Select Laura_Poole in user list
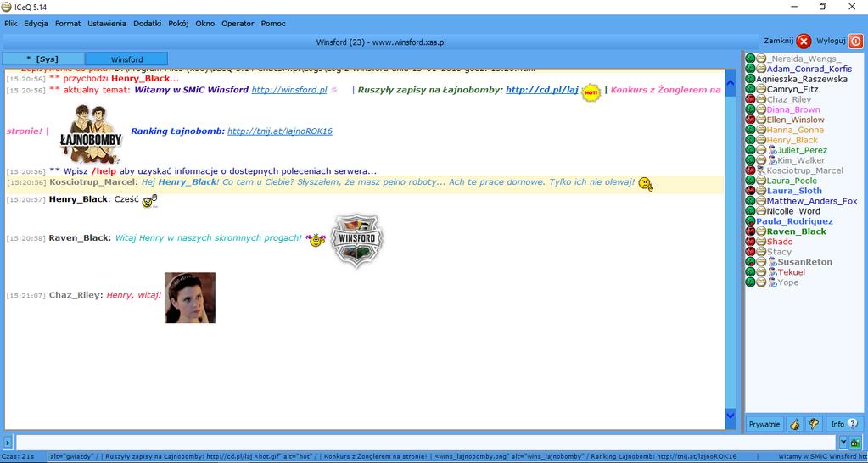 pos(792,181)
